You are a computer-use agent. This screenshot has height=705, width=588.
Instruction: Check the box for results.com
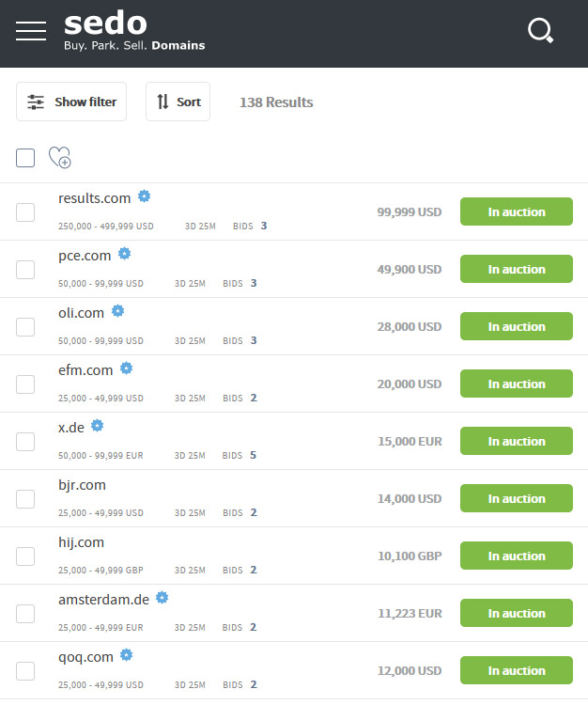point(25,212)
